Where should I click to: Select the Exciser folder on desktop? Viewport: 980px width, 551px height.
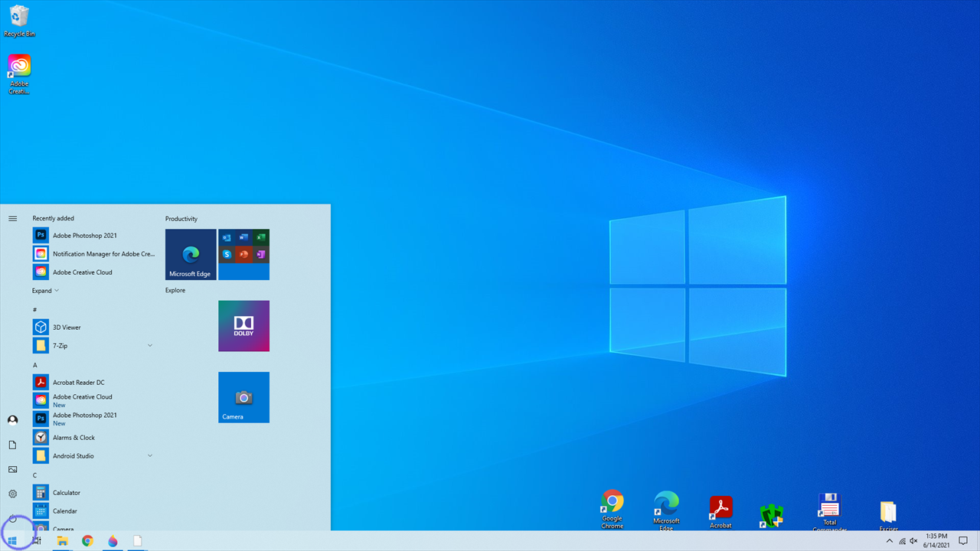click(x=888, y=515)
